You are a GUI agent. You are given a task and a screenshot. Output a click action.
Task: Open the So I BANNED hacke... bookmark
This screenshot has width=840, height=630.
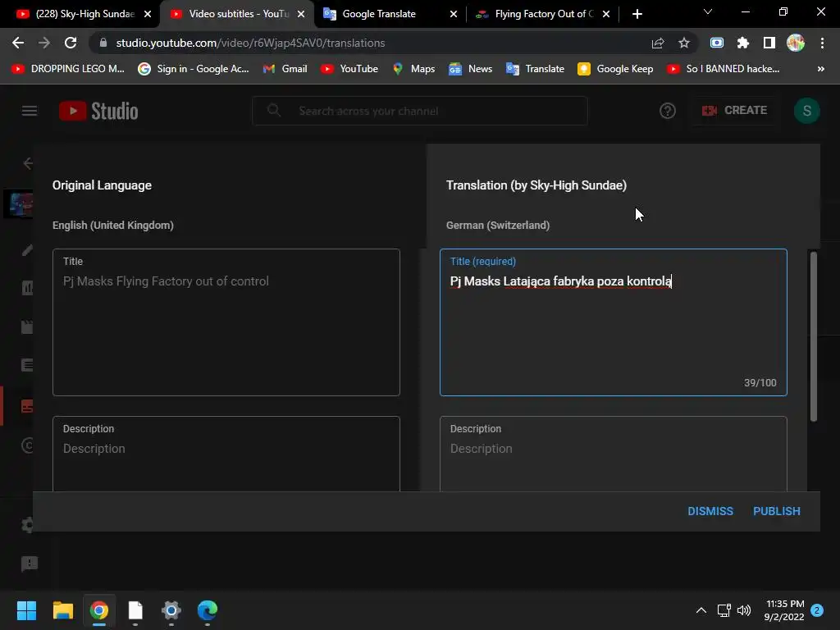(x=723, y=69)
